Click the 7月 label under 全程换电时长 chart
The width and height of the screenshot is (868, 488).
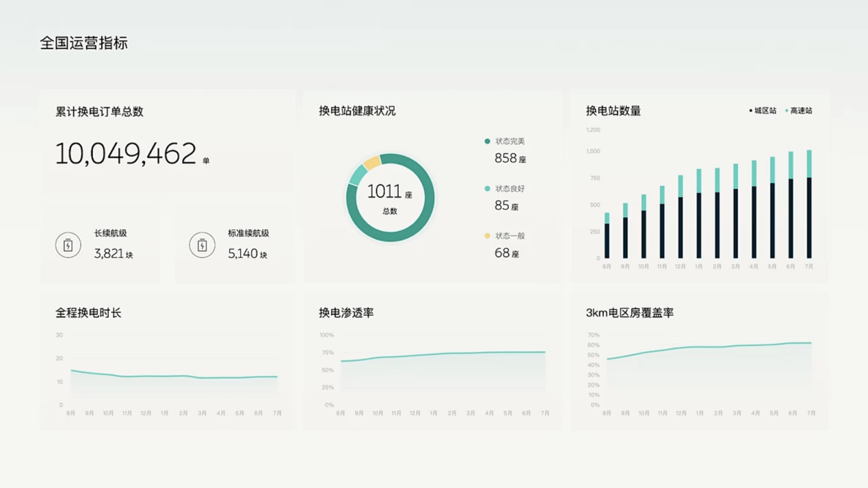click(x=277, y=413)
